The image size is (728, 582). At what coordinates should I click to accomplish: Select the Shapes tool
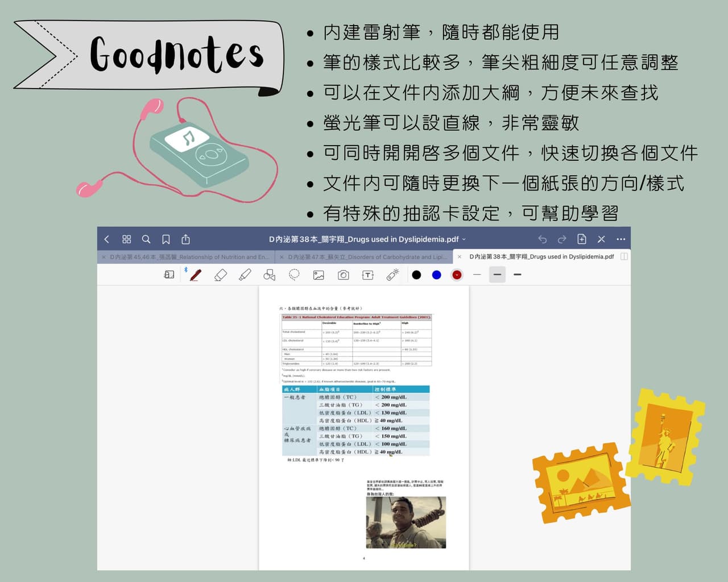coord(270,275)
